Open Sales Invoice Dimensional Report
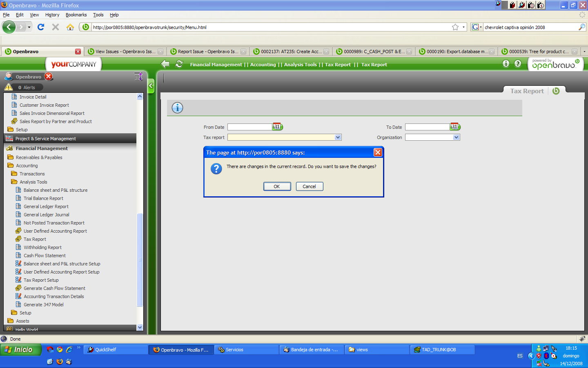Viewport: 588px width, 368px height. pos(52,113)
